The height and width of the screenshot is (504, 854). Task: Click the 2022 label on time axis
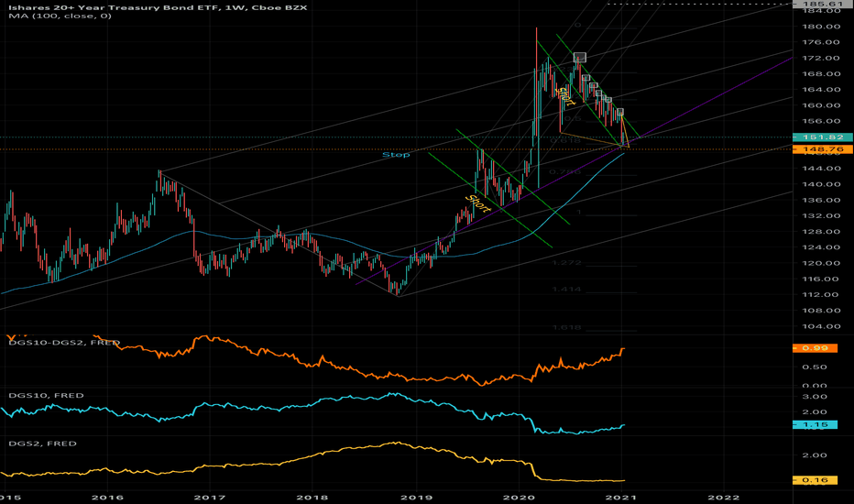(724, 498)
